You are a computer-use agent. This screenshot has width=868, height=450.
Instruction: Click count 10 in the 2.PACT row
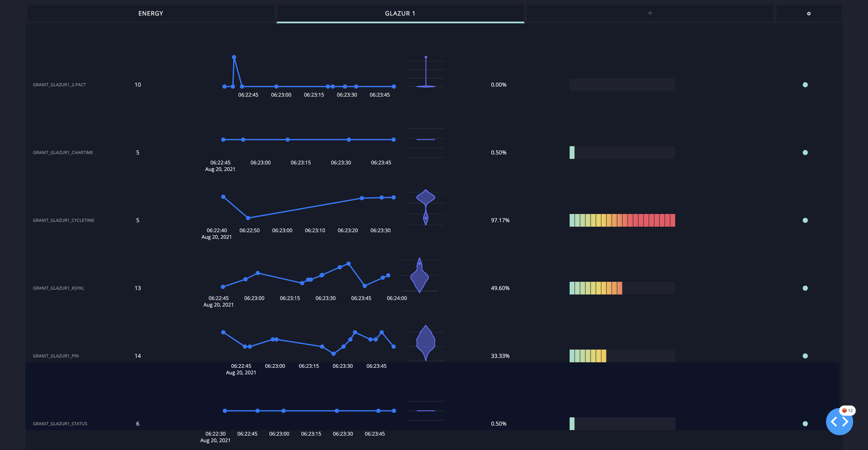coord(138,85)
